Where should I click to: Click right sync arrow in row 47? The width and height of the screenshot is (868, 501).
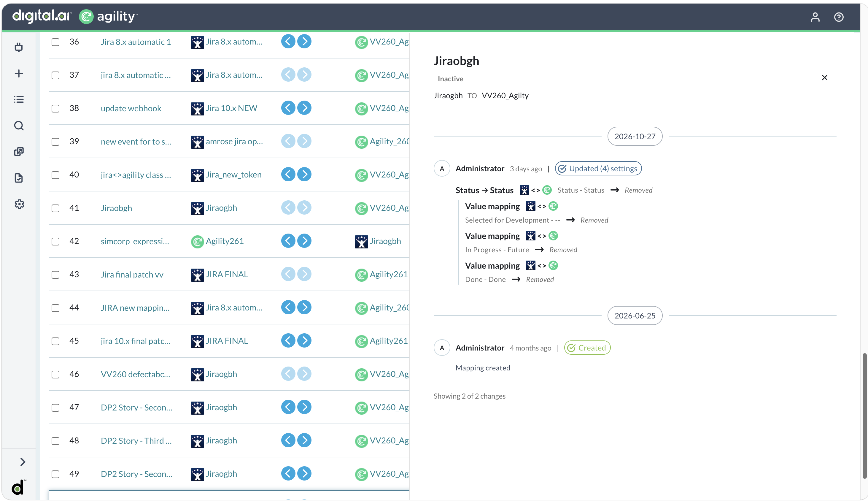(304, 407)
